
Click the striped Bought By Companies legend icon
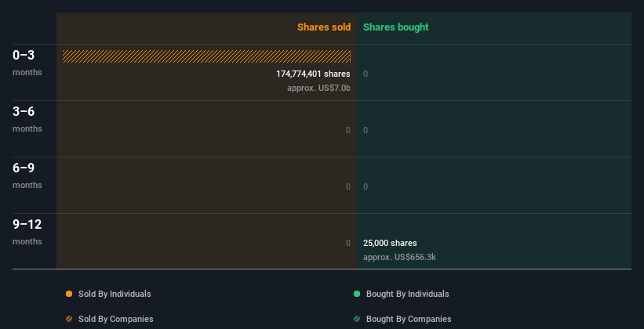(x=357, y=319)
